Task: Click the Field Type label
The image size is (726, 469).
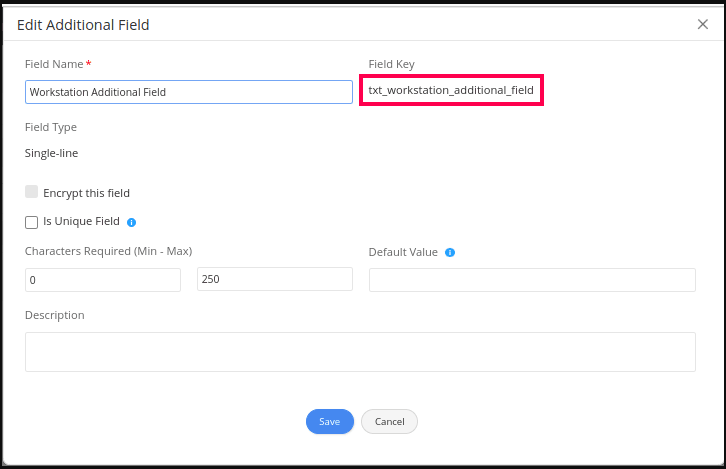Action: 51,127
